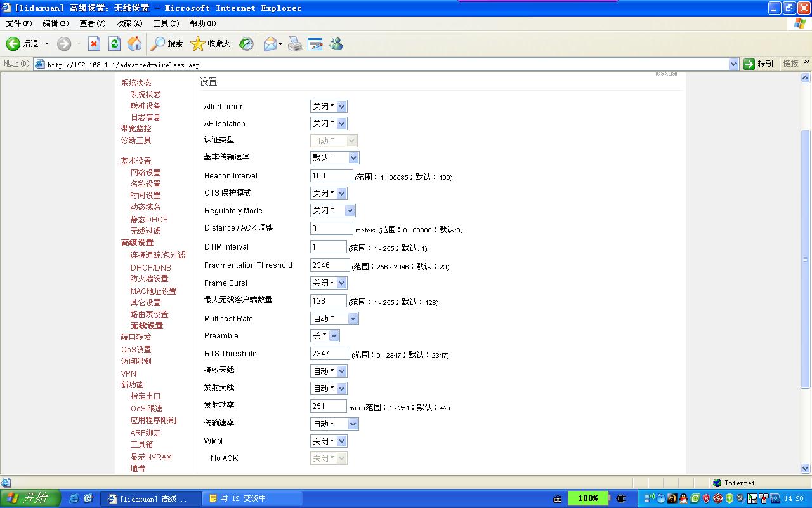Open 日志信息 sidebar link
This screenshot has height=508, width=812.
click(145, 117)
